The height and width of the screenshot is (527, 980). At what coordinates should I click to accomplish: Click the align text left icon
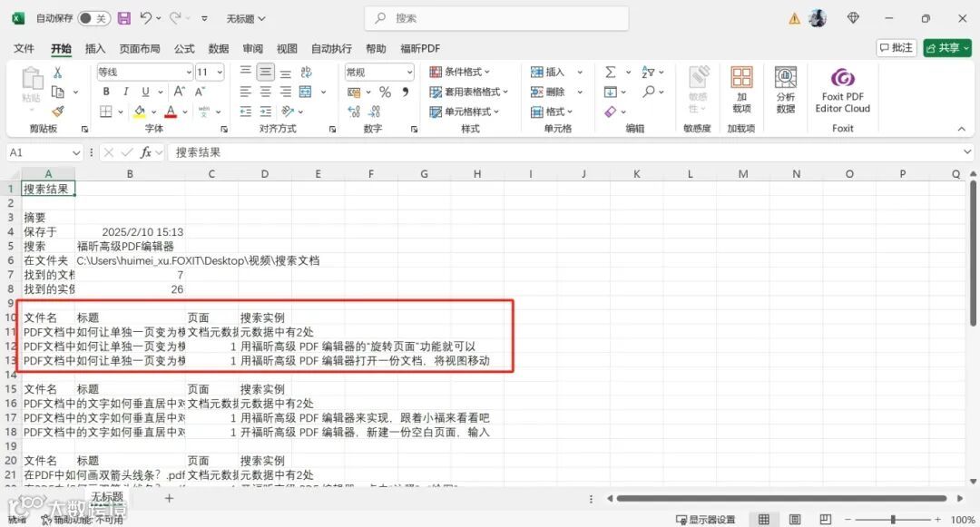click(246, 92)
